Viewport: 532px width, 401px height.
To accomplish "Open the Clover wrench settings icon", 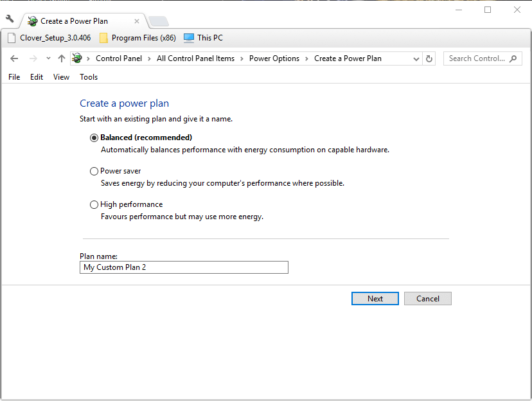I will pyautogui.click(x=10, y=19).
